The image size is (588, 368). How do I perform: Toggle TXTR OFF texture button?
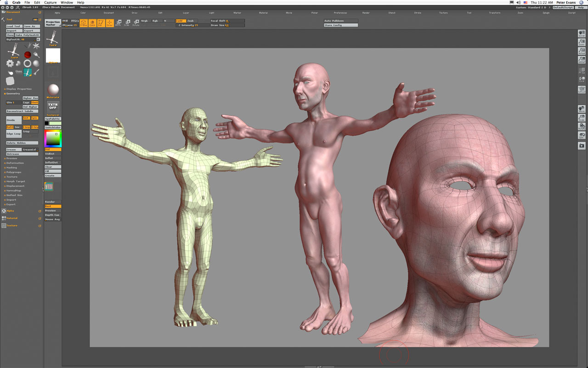53,106
